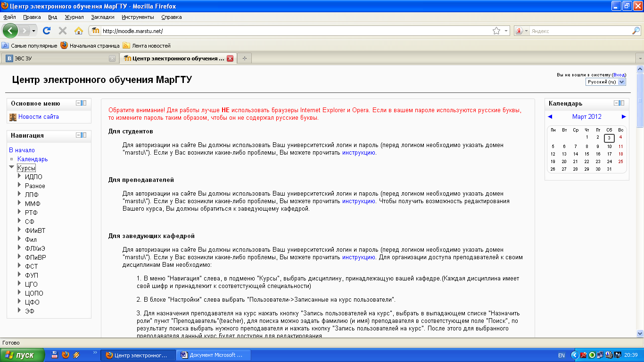Screen dimensions: 644x362
Task: Hide the Основное меню block
Action: (79, 103)
